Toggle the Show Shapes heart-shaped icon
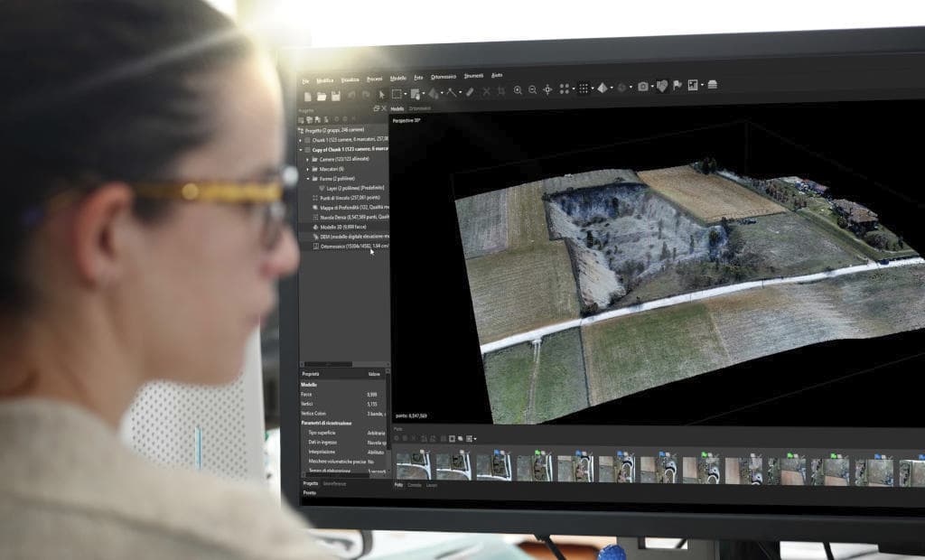The image size is (925, 560). click(662, 86)
